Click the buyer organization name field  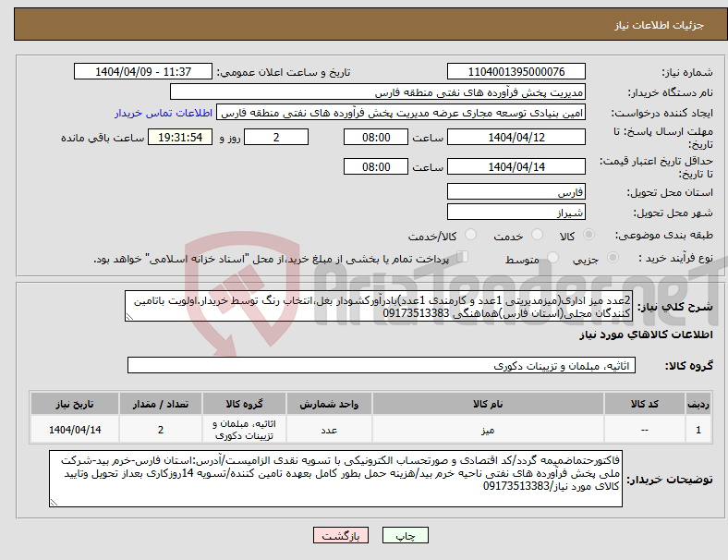coord(378,92)
